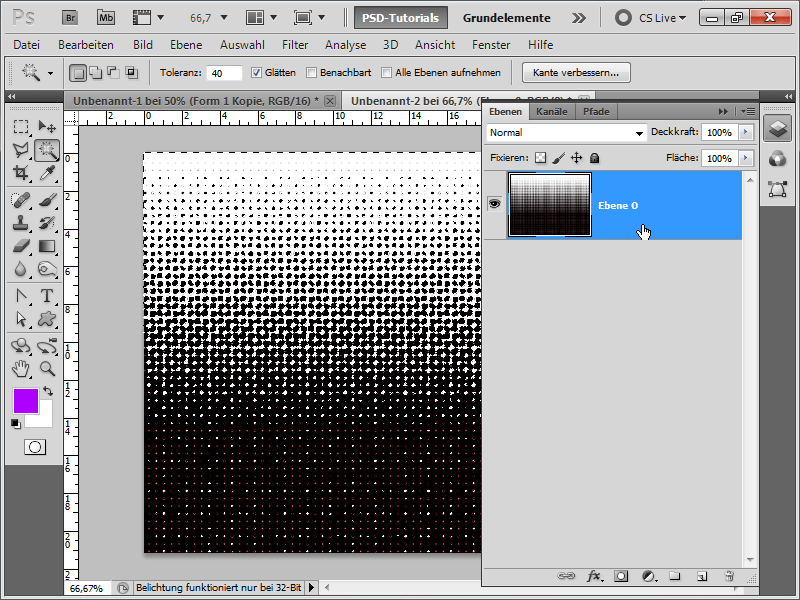Enable Alle Ebenen aufnehmen checkbox
The width and height of the screenshot is (800, 600).
387,72
